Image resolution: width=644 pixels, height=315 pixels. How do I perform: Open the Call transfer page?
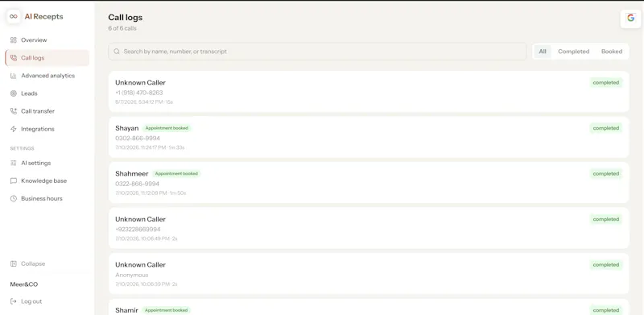pyautogui.click(x=47, y=111)
